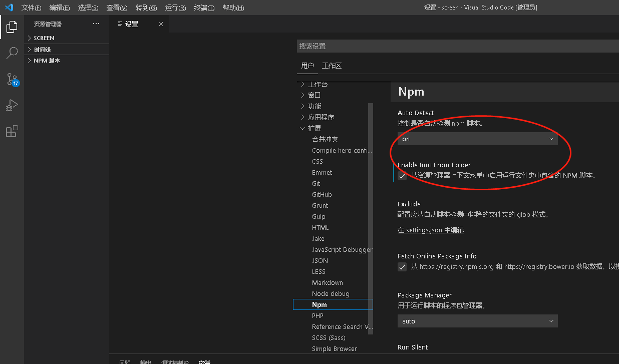619x364 pixels.
Task: Open the Run and Debug view
Action: pos(12,105)
